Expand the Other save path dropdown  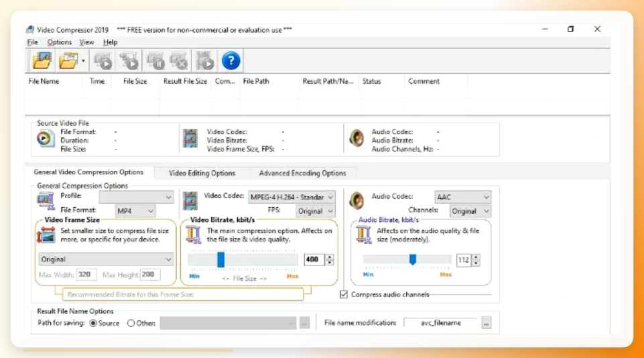pyautogui.click(x=228, y=323)
